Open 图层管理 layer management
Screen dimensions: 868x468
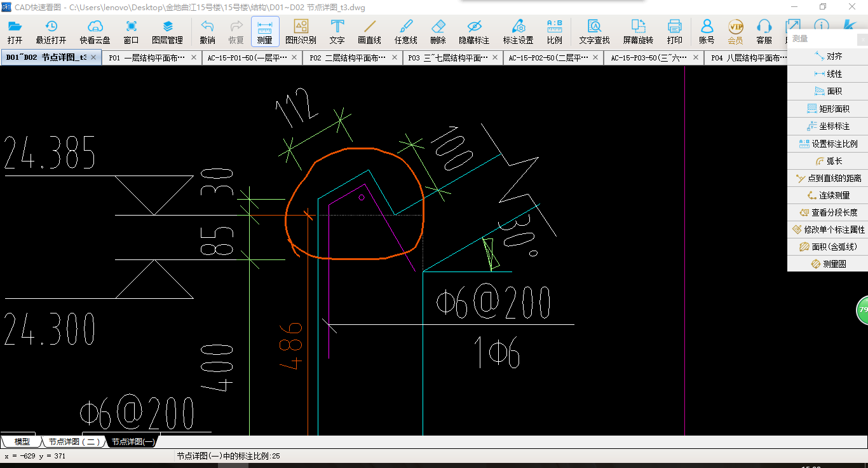coord(168,31)
